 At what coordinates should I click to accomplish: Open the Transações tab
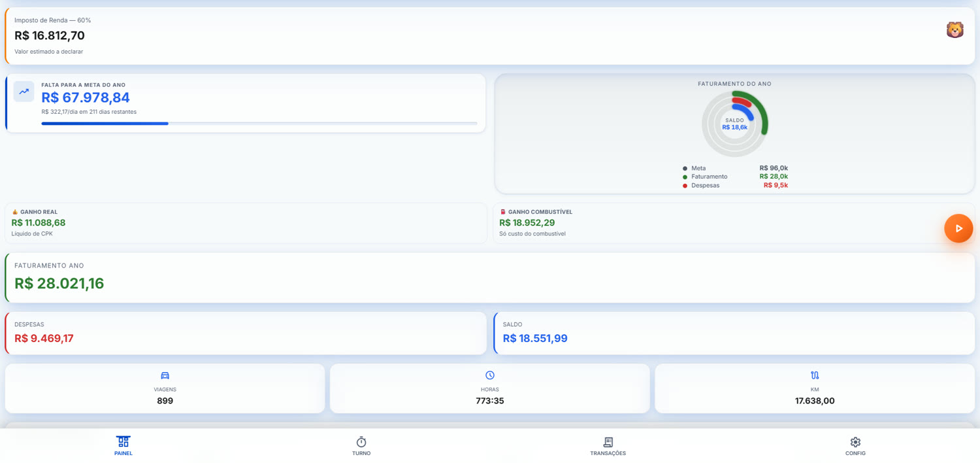(608, 446)
